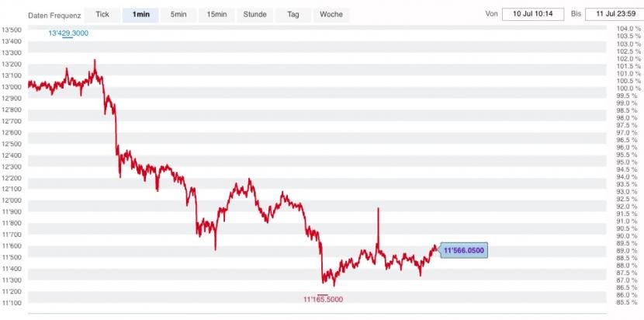This screenshot has width=644, height=320.
Task: Click the 13'000 left axis label
Action: coord(12,87)
